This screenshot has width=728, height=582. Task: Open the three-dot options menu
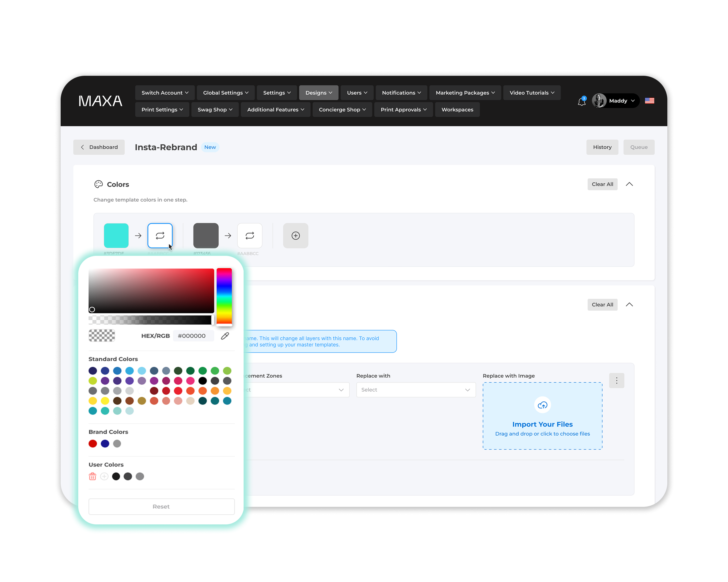click(616, 380)
